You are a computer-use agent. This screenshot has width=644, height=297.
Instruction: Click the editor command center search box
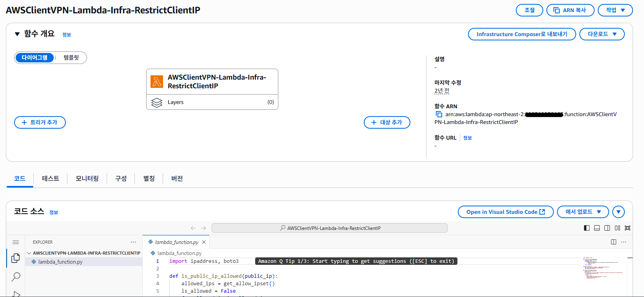(329, 228)
